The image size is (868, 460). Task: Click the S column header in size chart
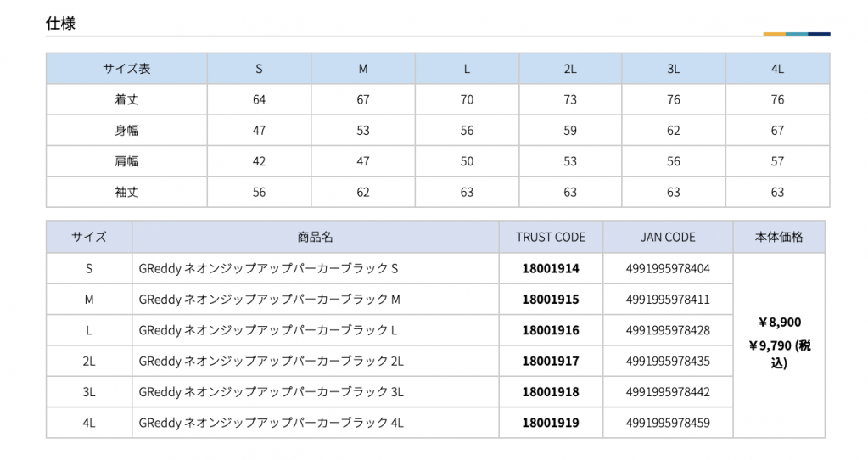pyautogui.click(x=259, y=69)
